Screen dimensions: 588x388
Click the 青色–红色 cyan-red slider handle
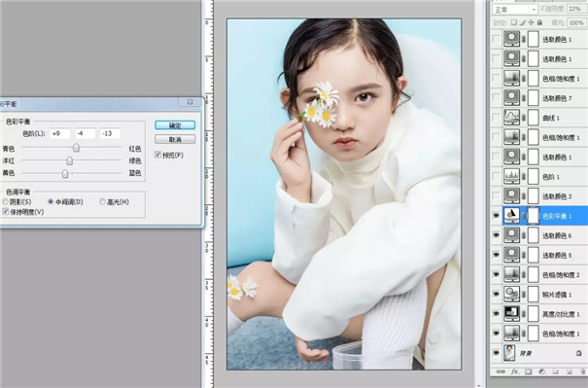tap(76, 148)
